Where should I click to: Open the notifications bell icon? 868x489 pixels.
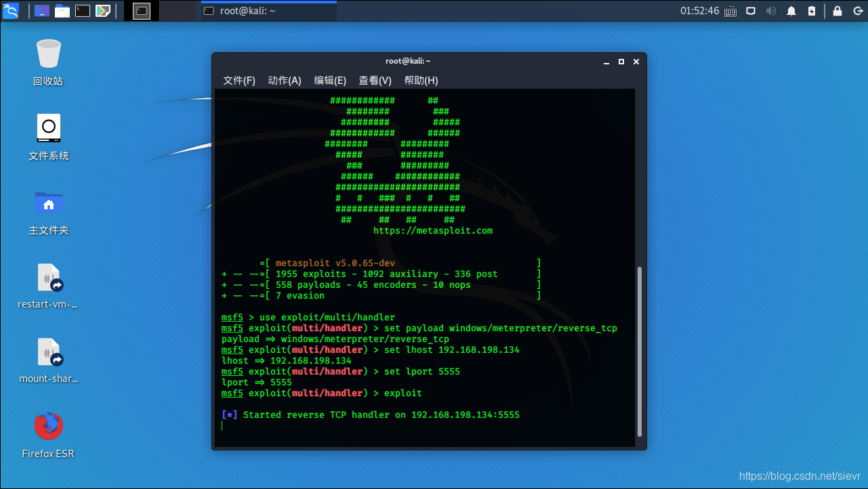click(791, 11)
